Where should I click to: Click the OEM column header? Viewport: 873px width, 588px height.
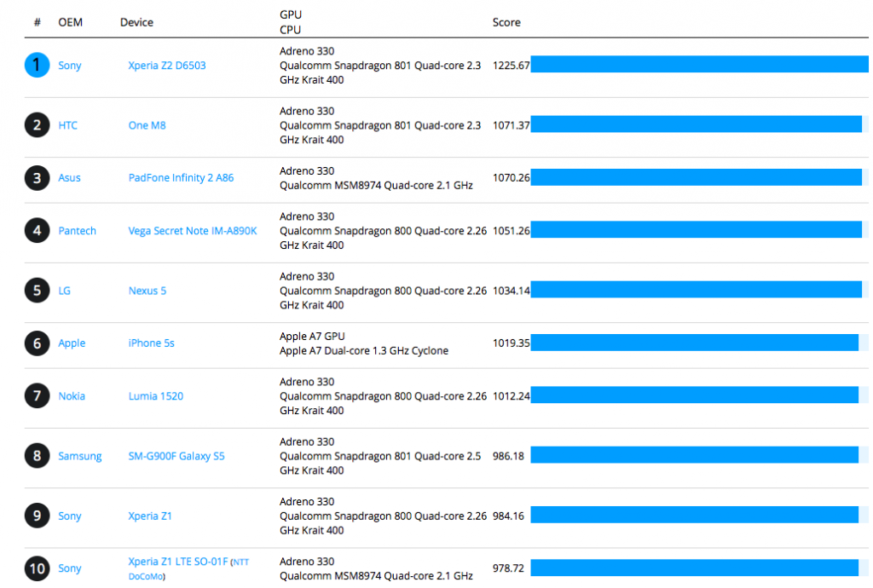point(71,22)
